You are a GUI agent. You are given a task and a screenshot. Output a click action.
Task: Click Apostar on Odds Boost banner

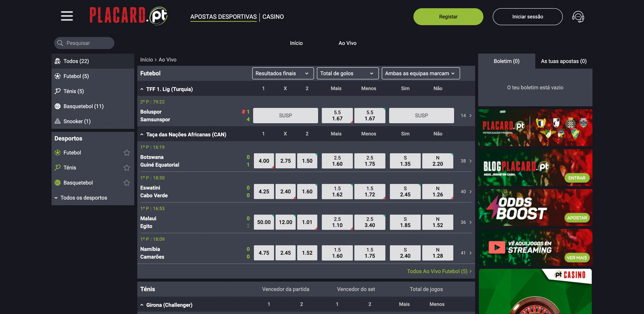pos(577,218)
